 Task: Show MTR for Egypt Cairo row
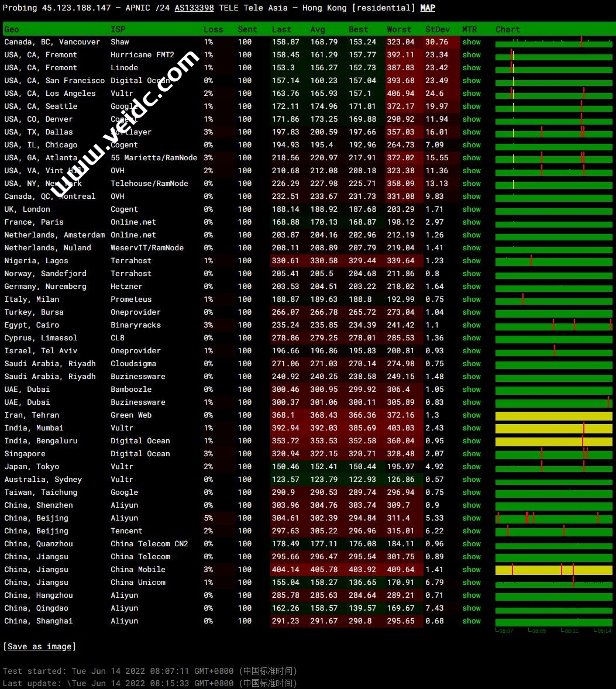(472, 325)
